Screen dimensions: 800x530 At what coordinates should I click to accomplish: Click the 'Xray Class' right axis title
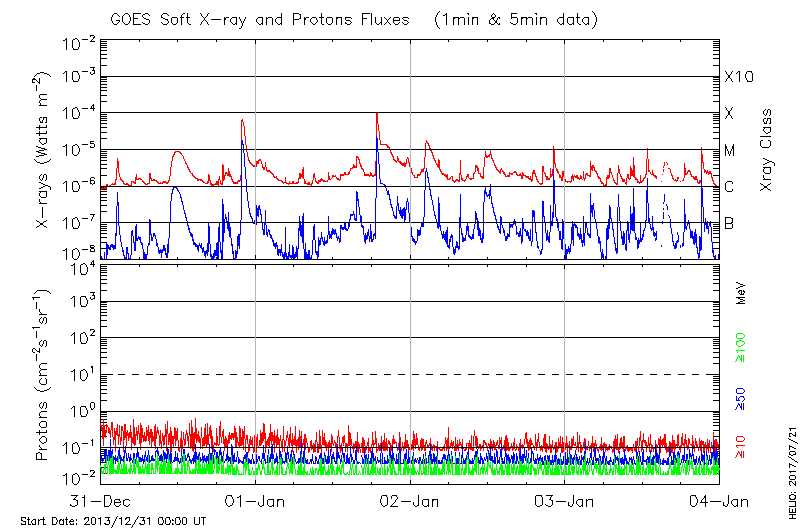767,151
